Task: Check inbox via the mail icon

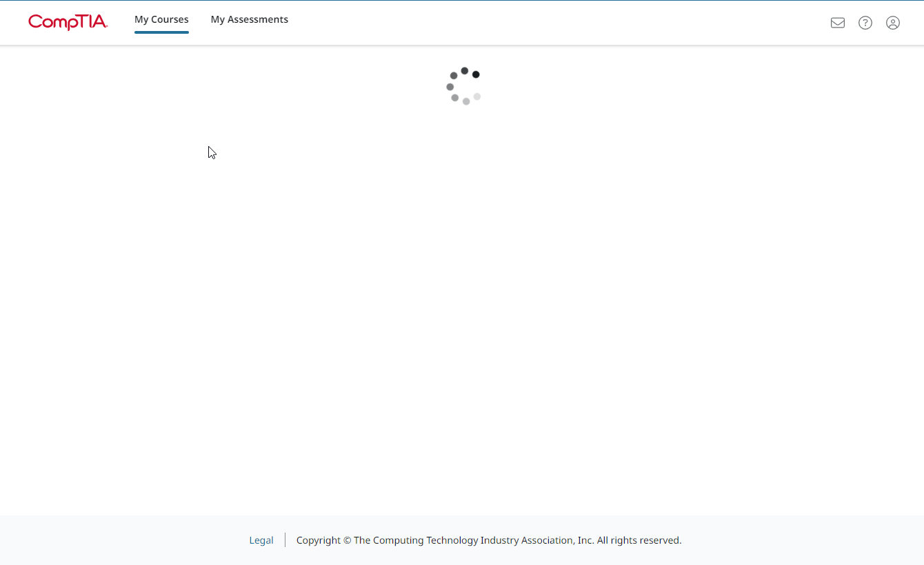Action: click(x=838, y=23)
